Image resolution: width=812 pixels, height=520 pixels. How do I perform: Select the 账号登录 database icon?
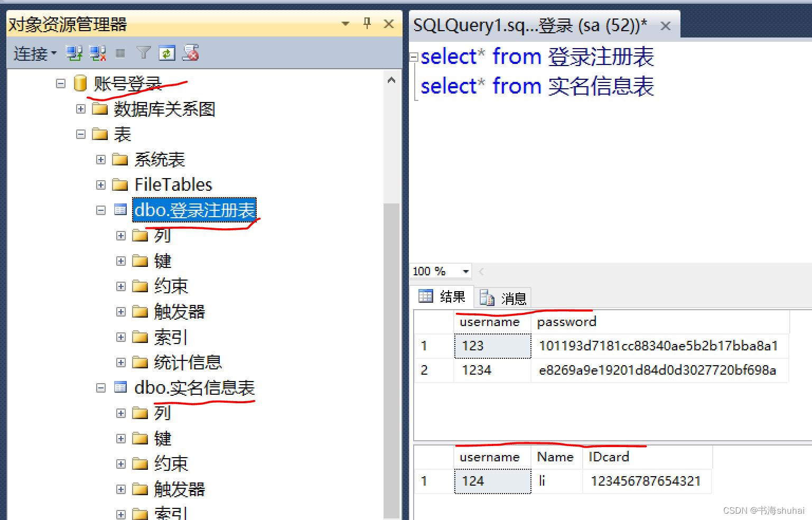coord(80,83)
